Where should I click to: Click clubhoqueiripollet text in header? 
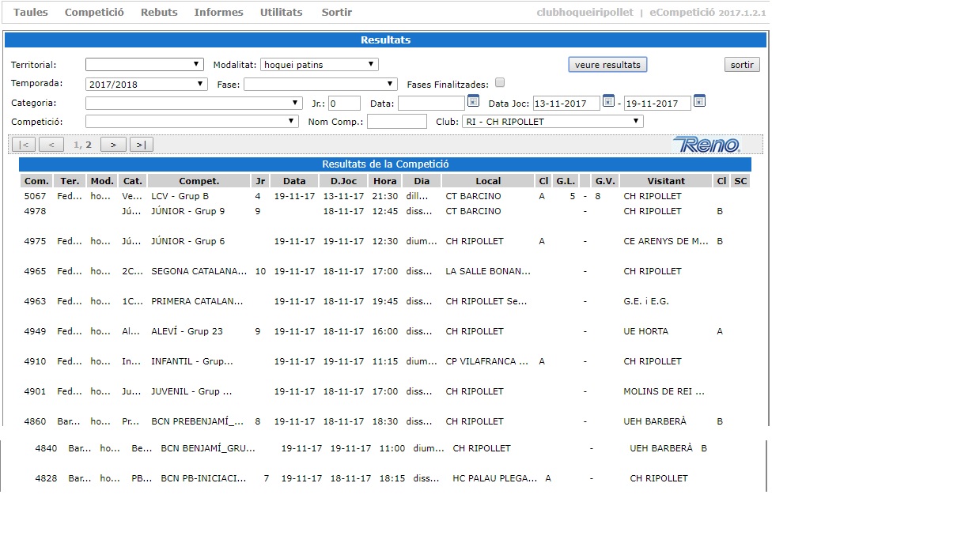(585, 13)
